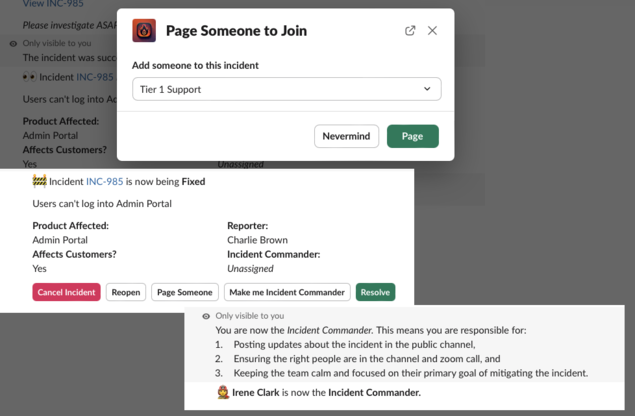Click the Nevermind button
The height and width of the screenshot is (416, 635).
pos(346,136)
